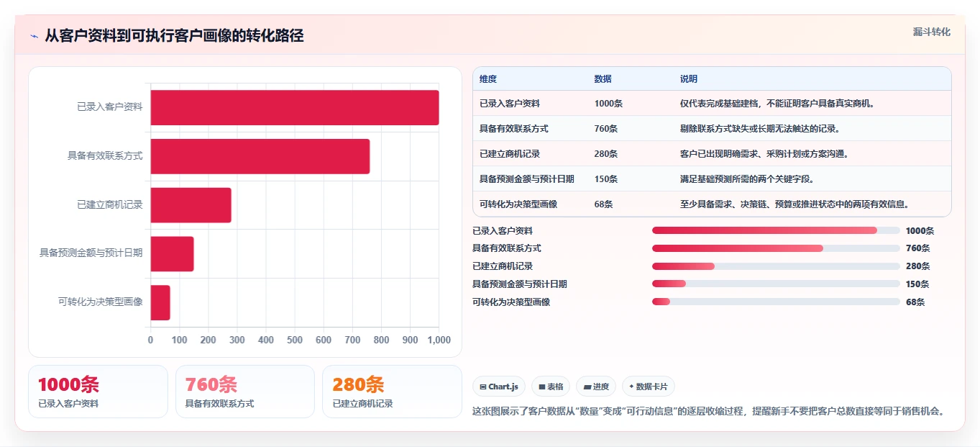
Task: Click the table cell 可转化为决策型画像
Action: 518,204
